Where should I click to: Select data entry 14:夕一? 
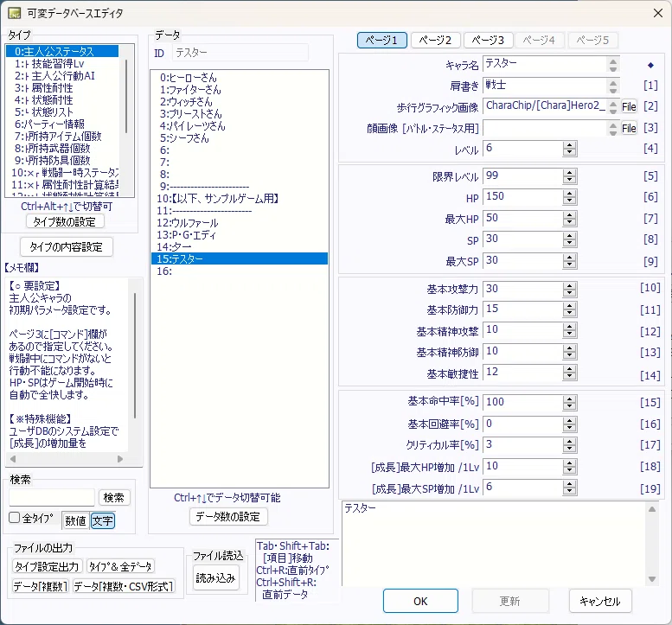pos(240,246)
